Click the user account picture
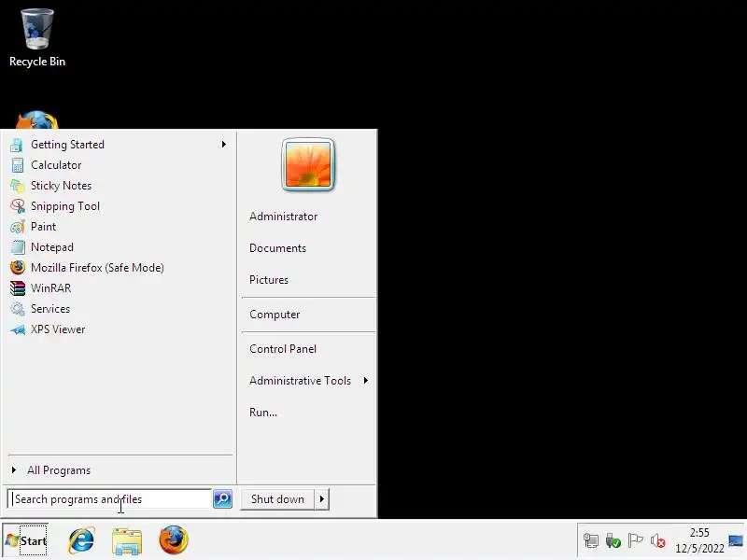The height and width of the screenshot is (560, 747). pos(308,165)
